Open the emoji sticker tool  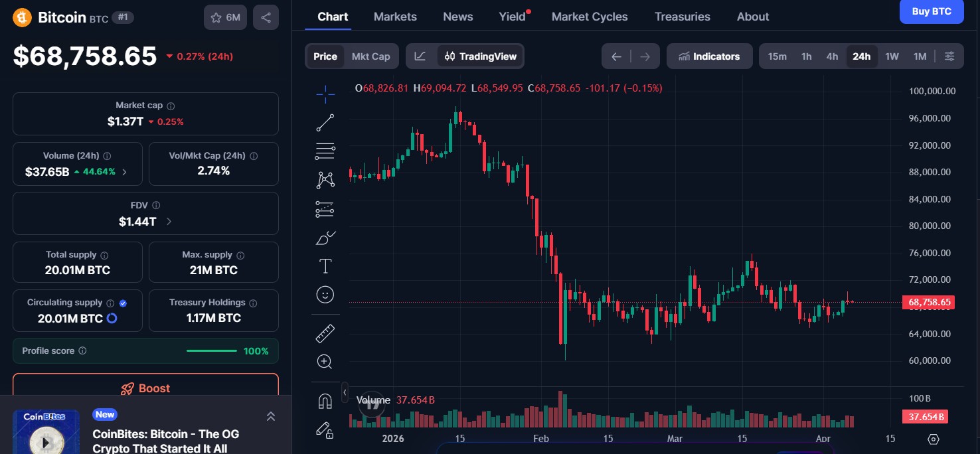point(325,294)
